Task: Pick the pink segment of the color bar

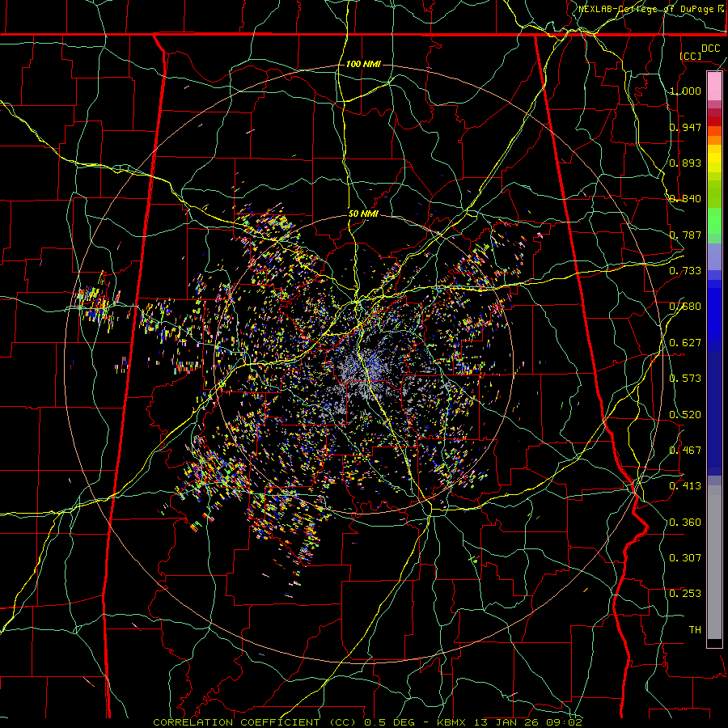Action: tap(714, 87)
